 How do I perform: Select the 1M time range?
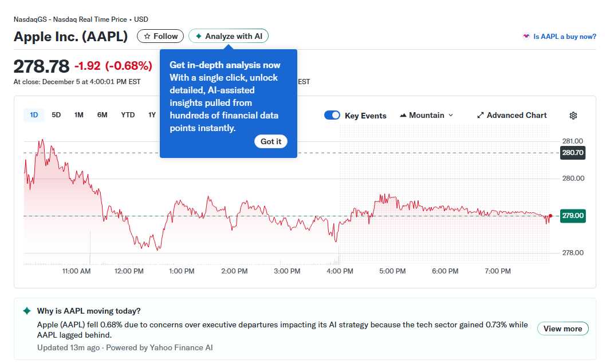78,114
